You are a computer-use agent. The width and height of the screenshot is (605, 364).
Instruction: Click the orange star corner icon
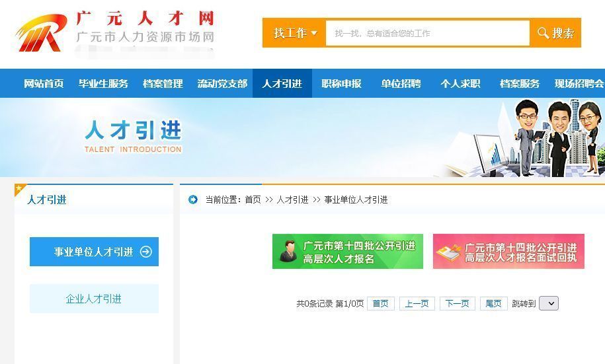click(x=19, y=188)
